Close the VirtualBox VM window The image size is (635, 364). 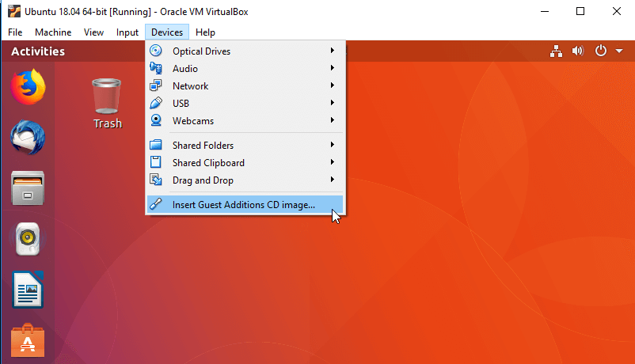click(x=616, y=11)
